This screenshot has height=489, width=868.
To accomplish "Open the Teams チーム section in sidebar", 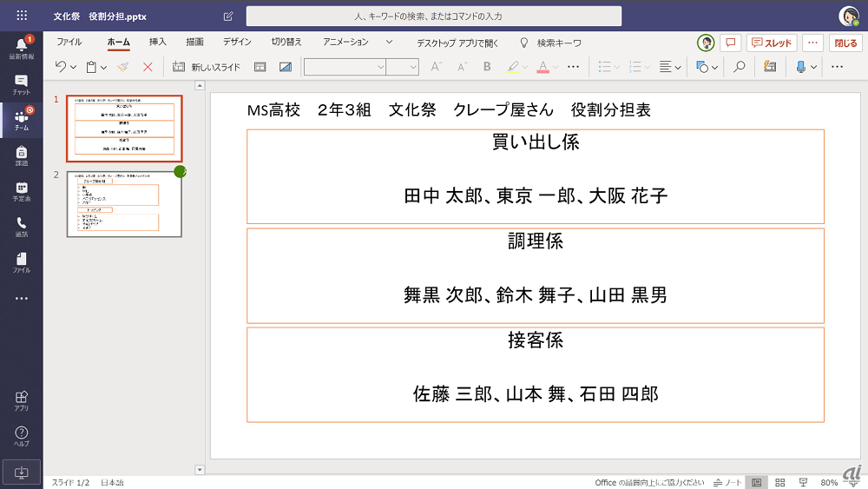I will coord(21,121).
